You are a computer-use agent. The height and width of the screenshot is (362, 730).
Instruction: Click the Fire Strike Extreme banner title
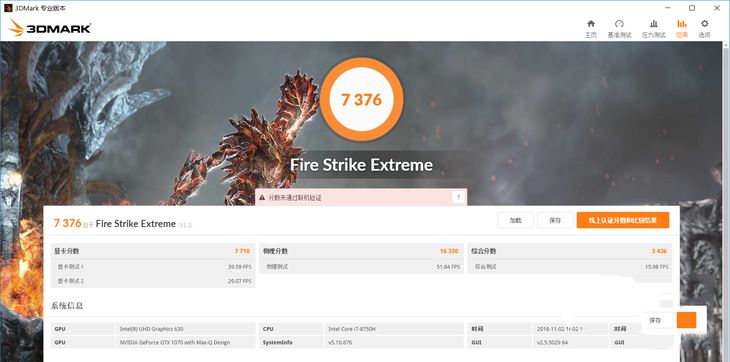(x=361, y=165)
